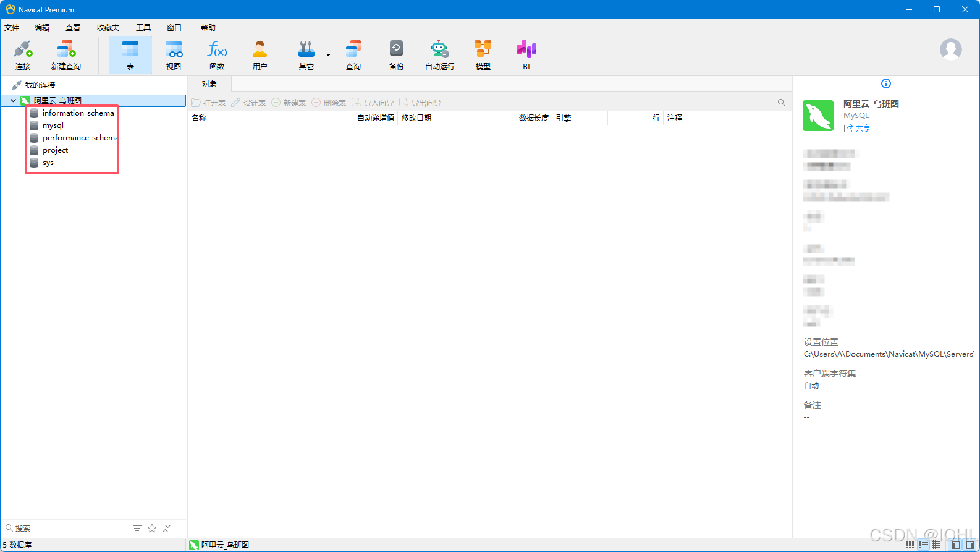Screen dimensions: 980x552
Task: Open the 文件 menu
Action: [x=12, y=27]
